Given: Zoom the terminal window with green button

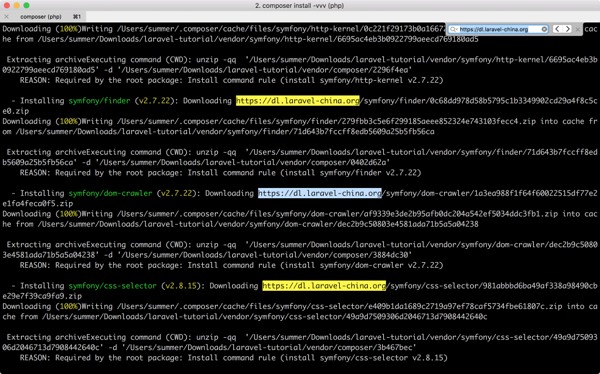Looking at the screenshot, I should pos(26,5).
